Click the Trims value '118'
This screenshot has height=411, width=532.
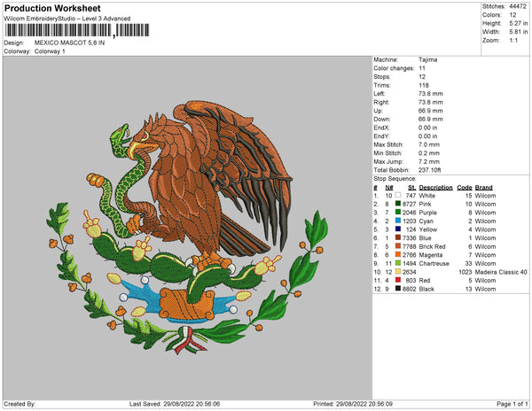pos(424,85)
